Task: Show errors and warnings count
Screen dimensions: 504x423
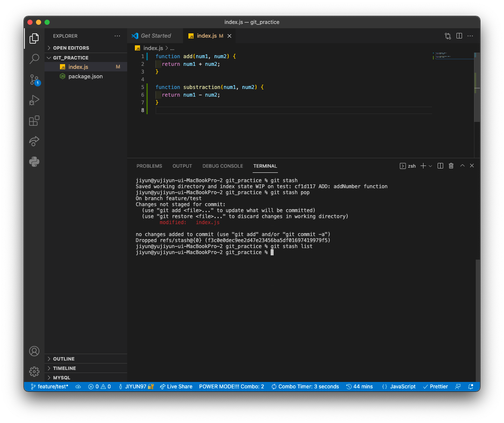Action: [99, 387]
